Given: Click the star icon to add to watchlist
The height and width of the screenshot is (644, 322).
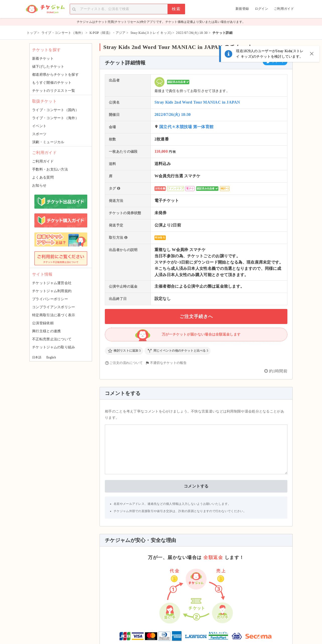Looking at the screenshot, I should (110, 351).
